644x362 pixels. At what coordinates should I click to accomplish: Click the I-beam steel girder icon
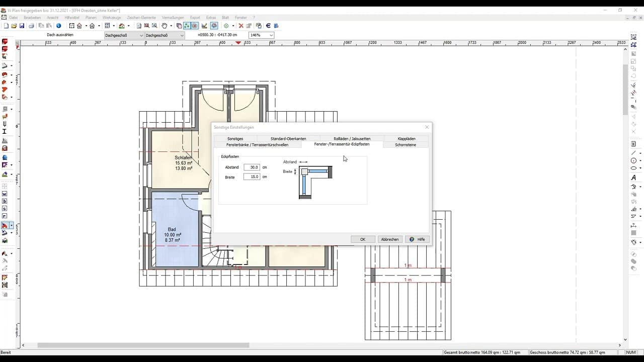[5, 131]
